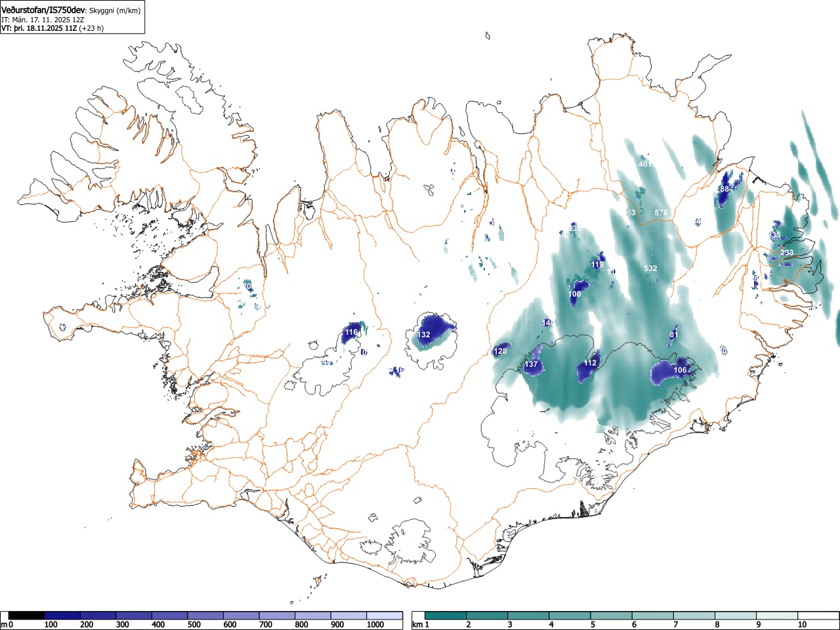
Task: Select the visibility label 128
Action: (x=500, y=351)
